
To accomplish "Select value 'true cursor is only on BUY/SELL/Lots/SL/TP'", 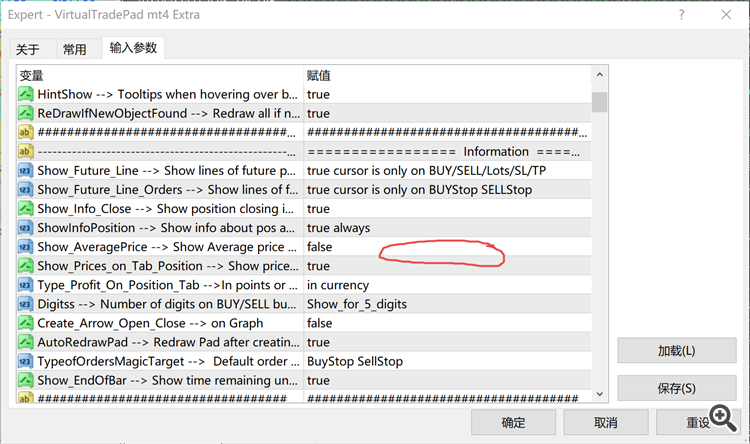I will 426,171.
